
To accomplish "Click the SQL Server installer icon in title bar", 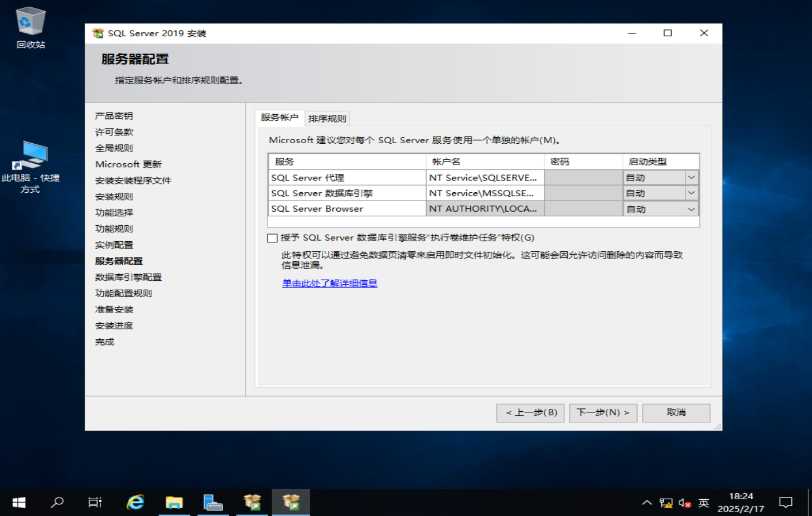I will tap(97, 33).
